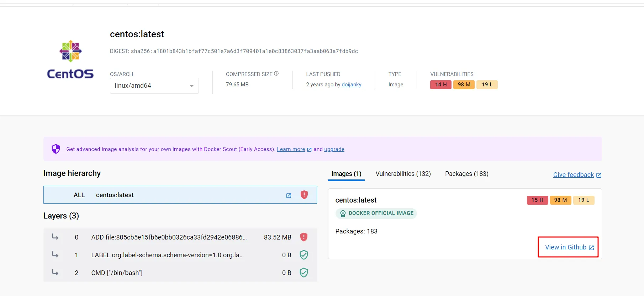Click external icon beside View in Github
644x296 pixels.
tap(591, 248)
